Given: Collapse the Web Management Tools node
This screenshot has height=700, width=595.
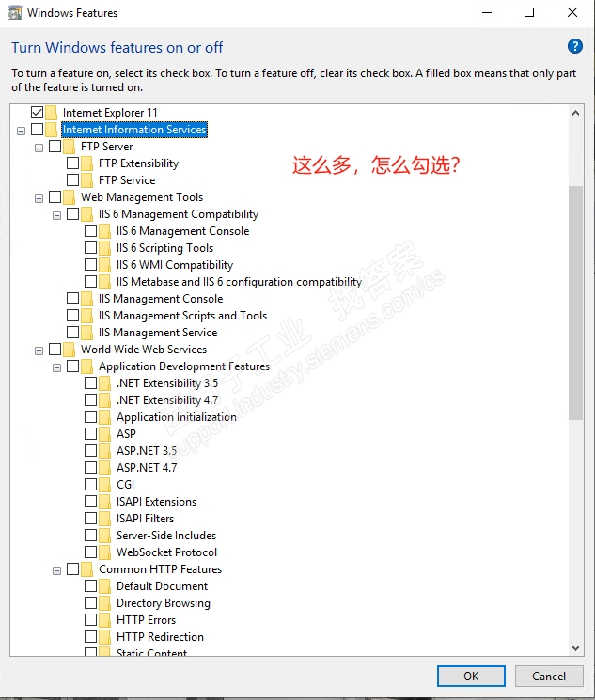Looking at the screenshot, I should point(39,198).
